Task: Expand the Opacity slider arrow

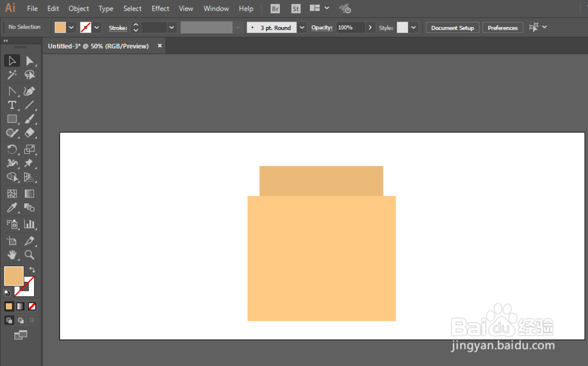Action: tap(370, 28)
